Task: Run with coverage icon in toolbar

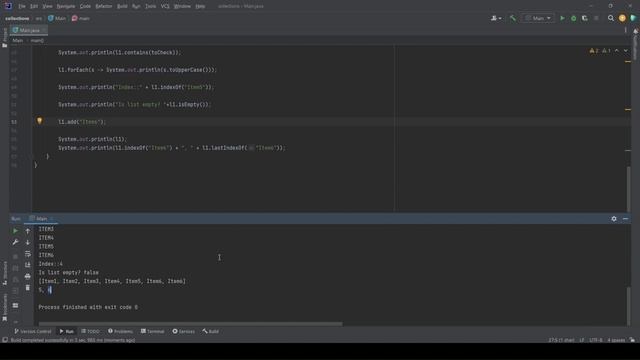Action: click(584, 18)
